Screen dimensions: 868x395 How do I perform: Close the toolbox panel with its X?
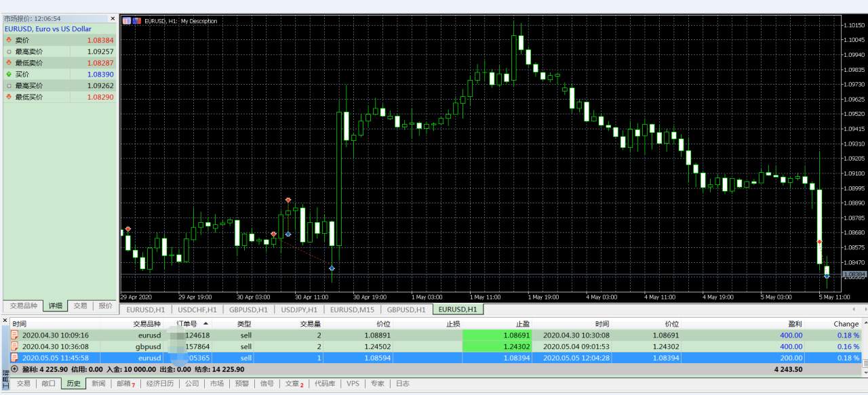tap(5, 320)
